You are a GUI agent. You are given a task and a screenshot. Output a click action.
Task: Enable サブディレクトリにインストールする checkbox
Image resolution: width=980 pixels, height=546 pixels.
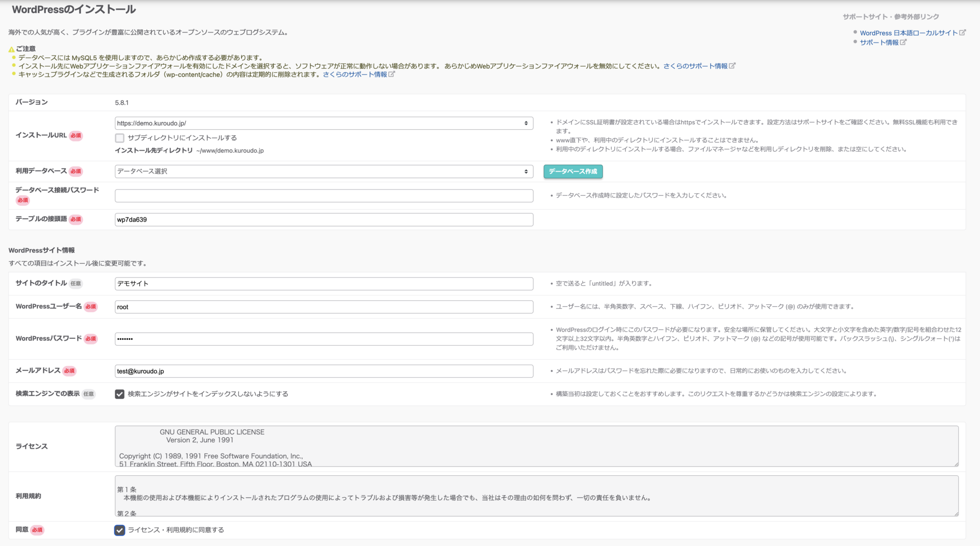coord(120,138)
